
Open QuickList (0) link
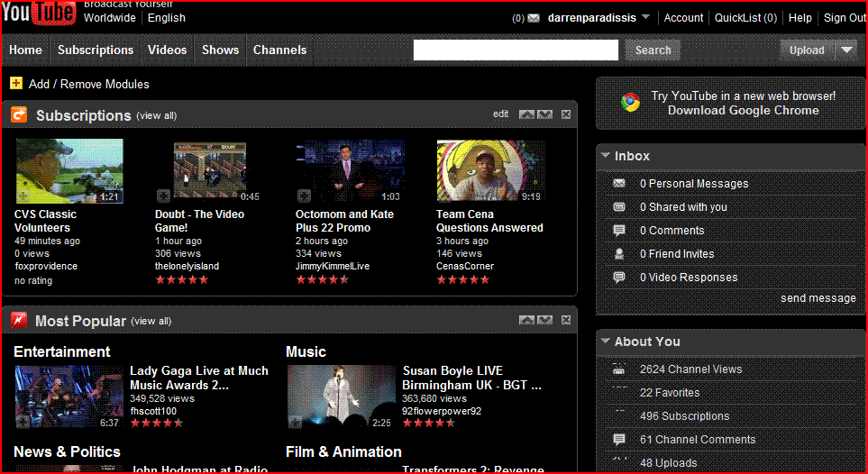pos(745,18)
